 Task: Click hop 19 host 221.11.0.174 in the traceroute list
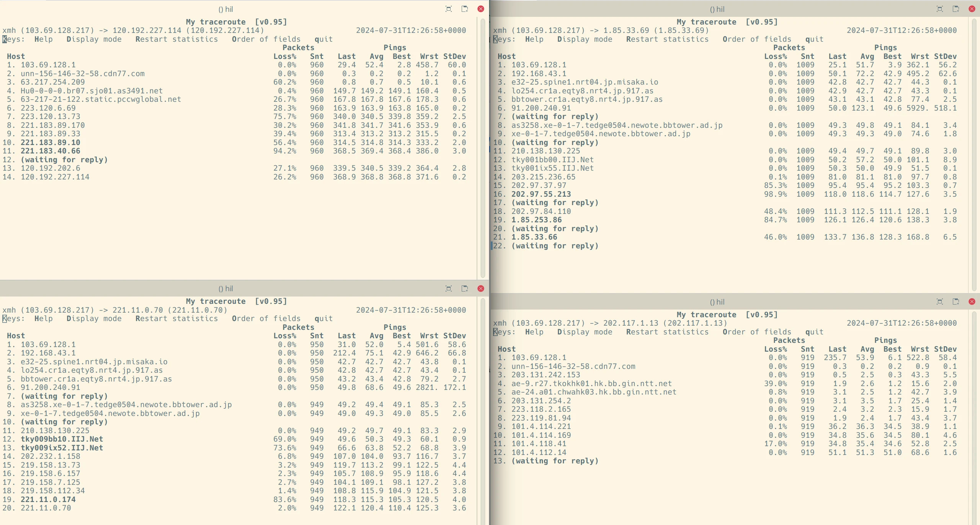[x=48, y=499]
